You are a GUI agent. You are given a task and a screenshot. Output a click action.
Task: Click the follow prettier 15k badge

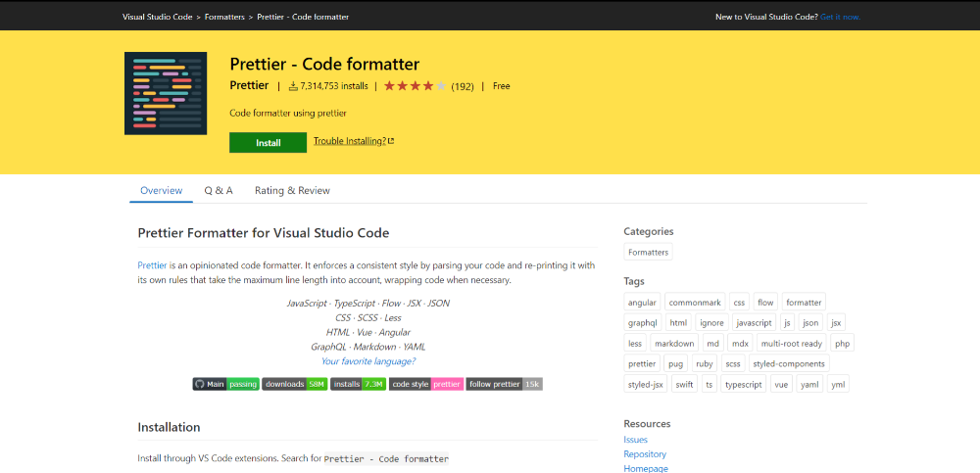point(505,384)
